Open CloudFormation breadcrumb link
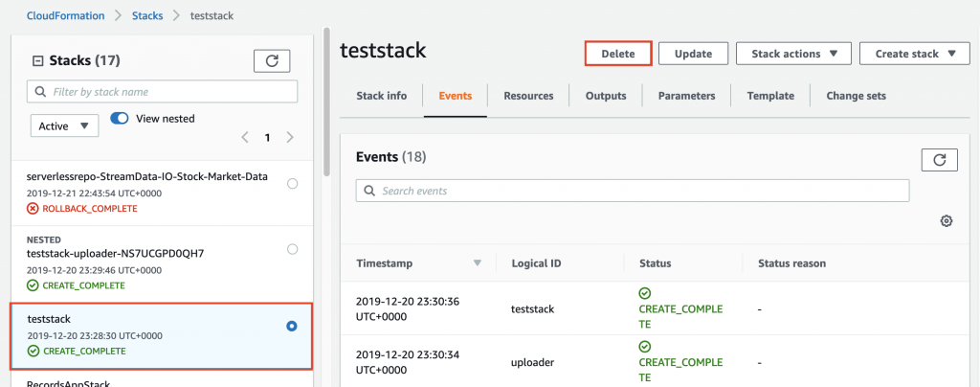The width and height of the screenshot is (980, 387). (x=66, y=15)
